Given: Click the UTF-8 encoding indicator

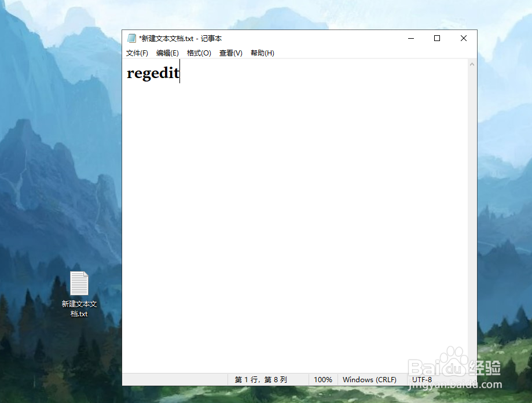Looking at the screenshot, I should coord(421,379).
